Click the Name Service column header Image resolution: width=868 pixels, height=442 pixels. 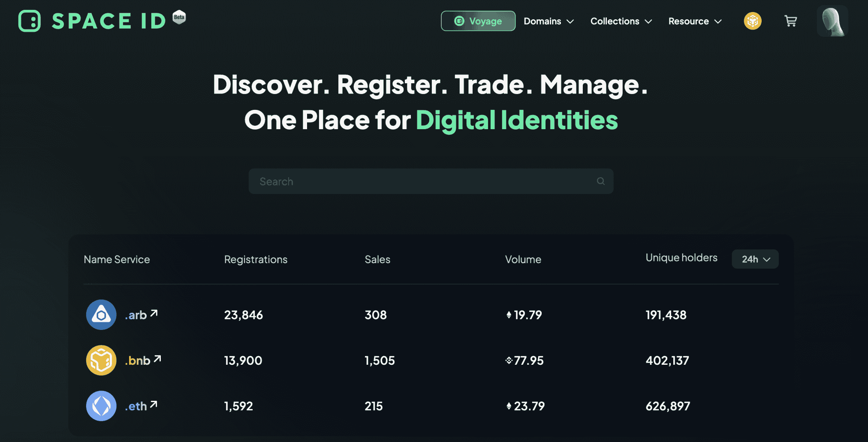[x=117, y=259]
